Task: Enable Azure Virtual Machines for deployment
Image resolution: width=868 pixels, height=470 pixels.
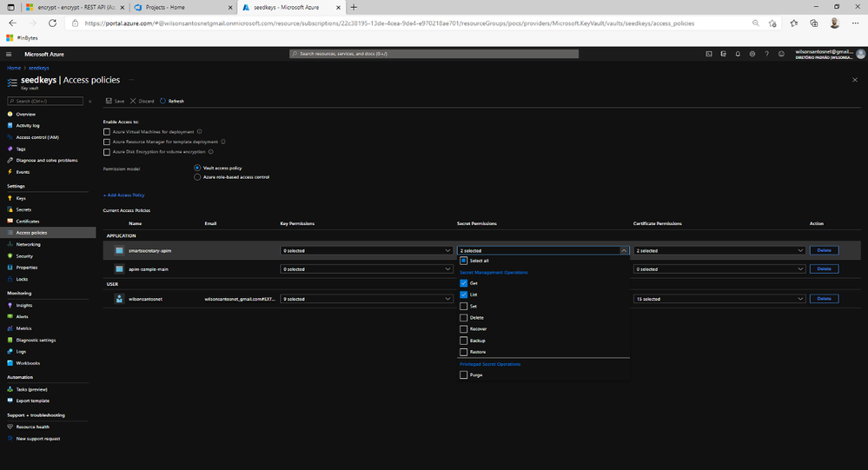Action: pyautogui.click(x=107, y=132)
